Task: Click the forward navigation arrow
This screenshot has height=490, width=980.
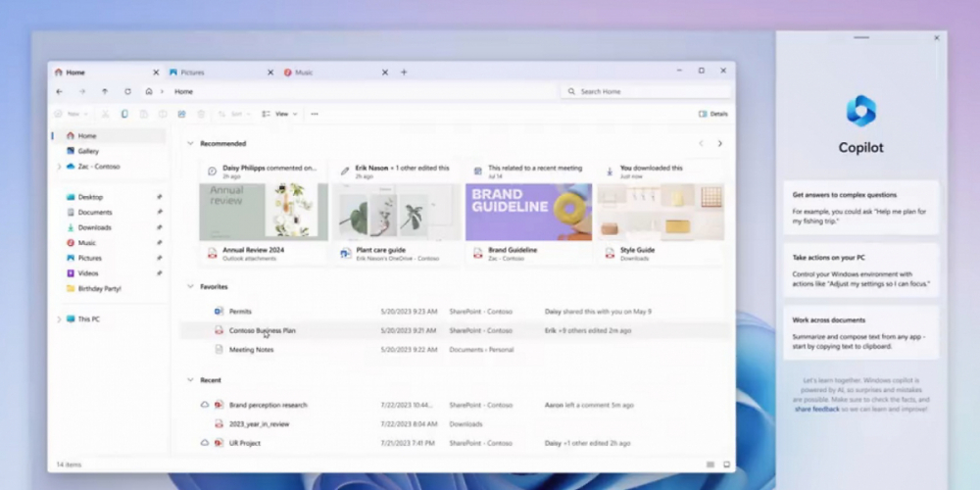Action: (x=82, y=91)
